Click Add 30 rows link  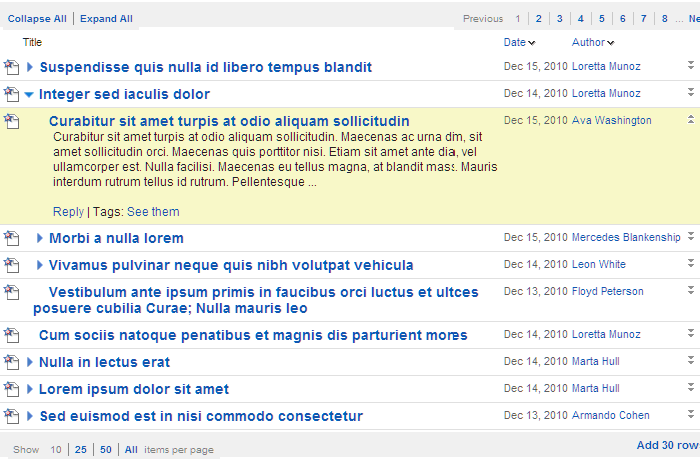(x=667, y=445)
